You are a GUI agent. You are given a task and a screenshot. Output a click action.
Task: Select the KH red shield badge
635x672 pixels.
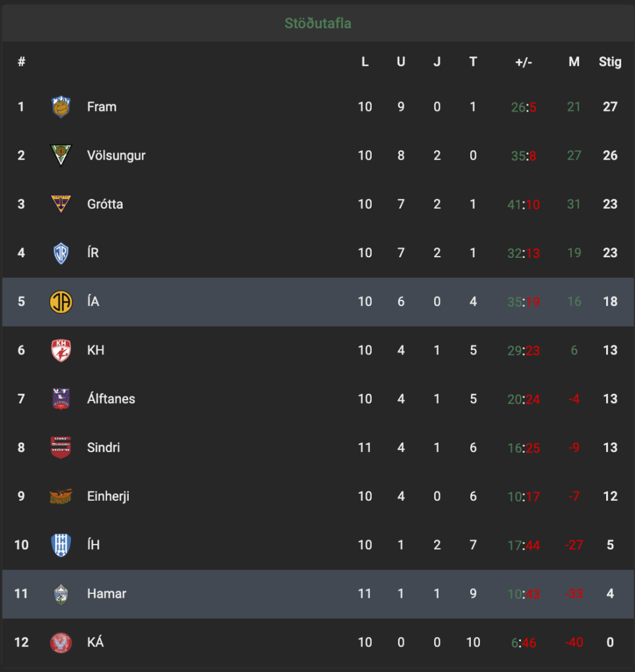61,350
